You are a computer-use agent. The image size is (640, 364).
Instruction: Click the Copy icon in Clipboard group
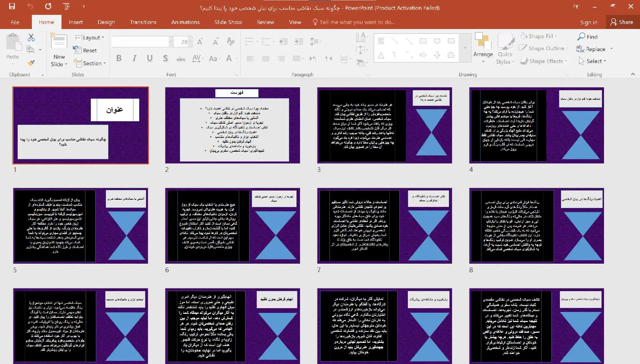(x=31, y=50)
